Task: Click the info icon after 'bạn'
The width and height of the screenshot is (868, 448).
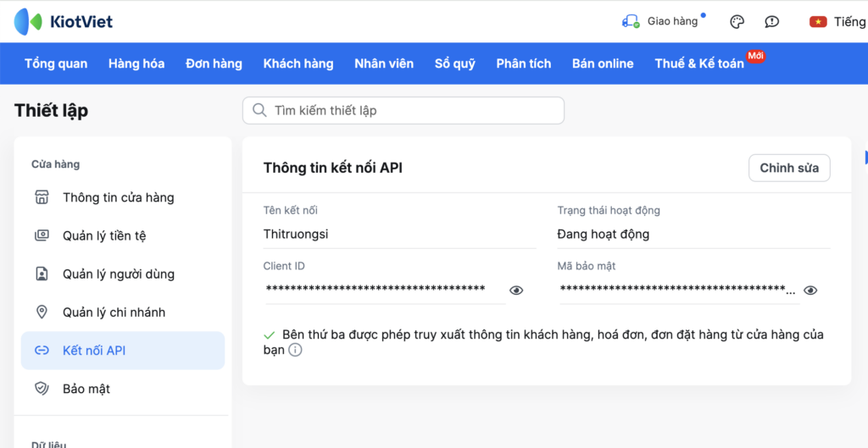Action: pos(295,351)
